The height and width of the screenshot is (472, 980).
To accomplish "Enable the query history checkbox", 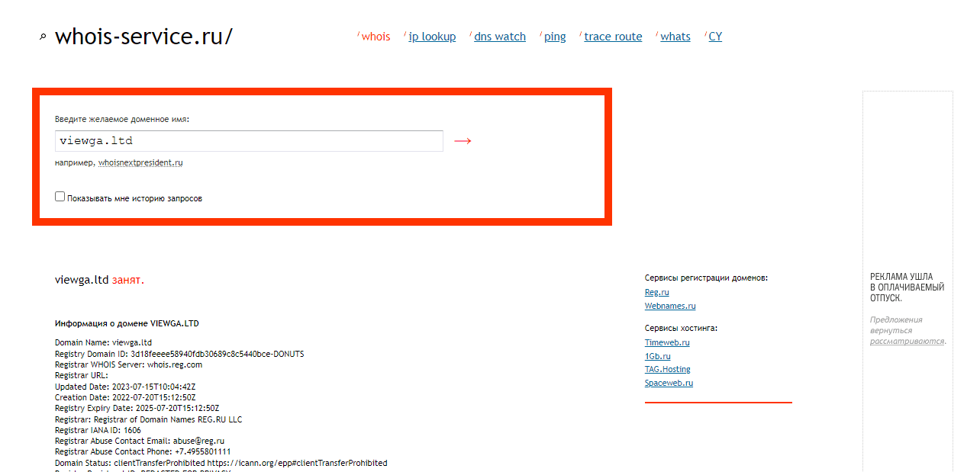I will 60,197.
